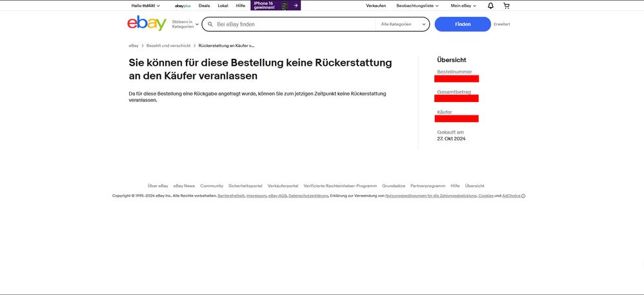The height and width of the screenshot is (295, 644).
Task: Click the Verkaufen menu item
Action: coord(376,6)
